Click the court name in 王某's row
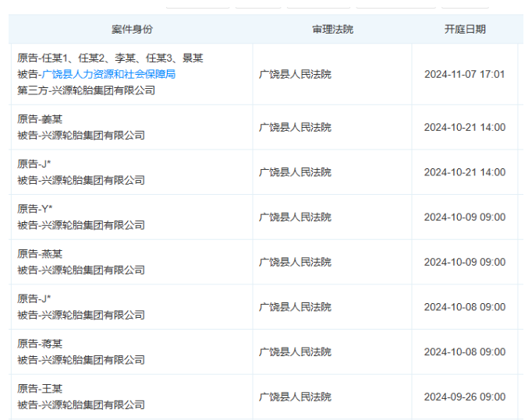The image size is (532, 420). (x=295, y=397)
